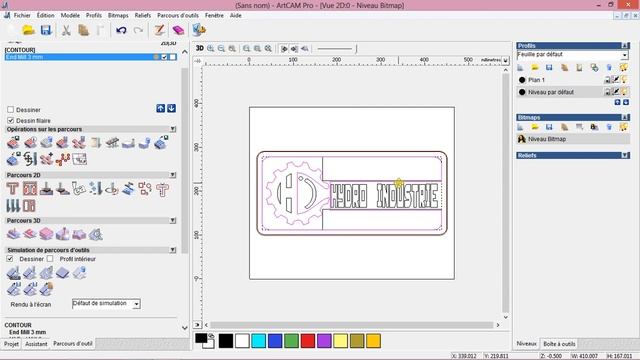
Task: Open the notes pencil icon in toolbar
Action: point(159,30)
